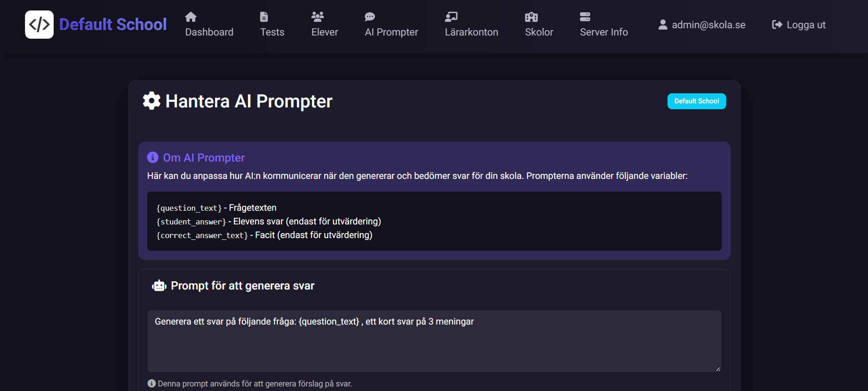Click the gear icon beside Hantera AI Prompter
Screen dimensions: 868x391
(152, 101)
